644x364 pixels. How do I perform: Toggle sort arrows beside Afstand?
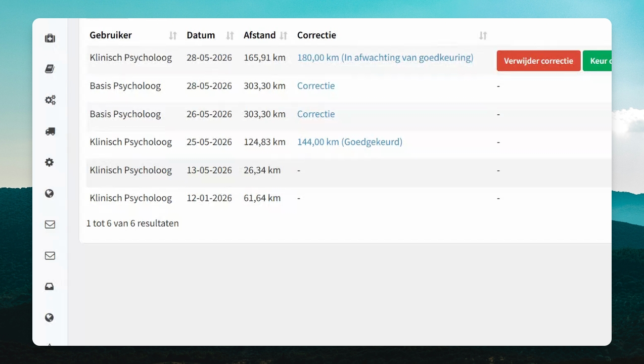point(284,35)
